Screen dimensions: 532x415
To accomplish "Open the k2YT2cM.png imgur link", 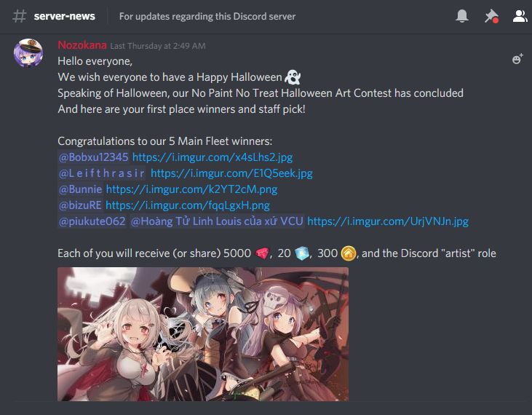I will point(191,189).
